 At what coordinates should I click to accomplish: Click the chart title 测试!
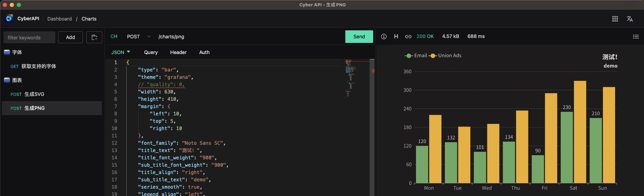tap(610, 57)
